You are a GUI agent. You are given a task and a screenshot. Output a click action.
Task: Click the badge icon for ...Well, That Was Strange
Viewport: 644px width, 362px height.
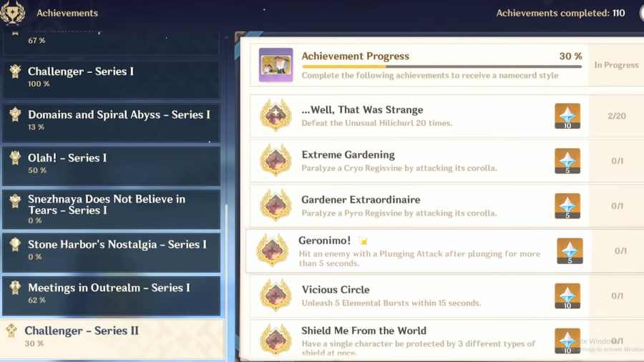point(275,115)
